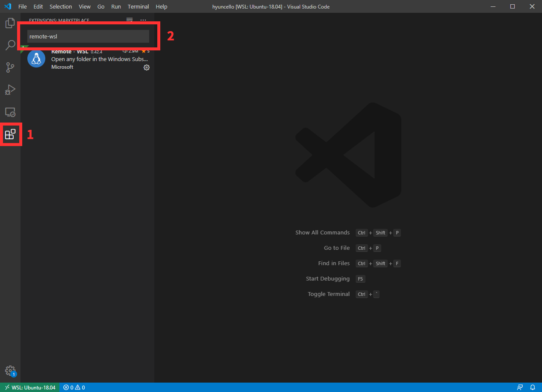
Task: Click the extension search field containing remote-wsl
Action: (88, 36)
